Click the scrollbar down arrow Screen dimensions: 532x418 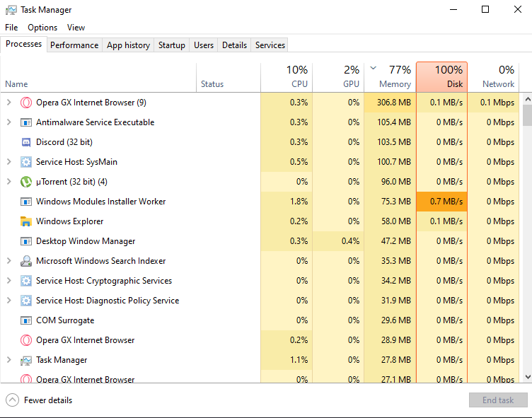tap(528, 376)
